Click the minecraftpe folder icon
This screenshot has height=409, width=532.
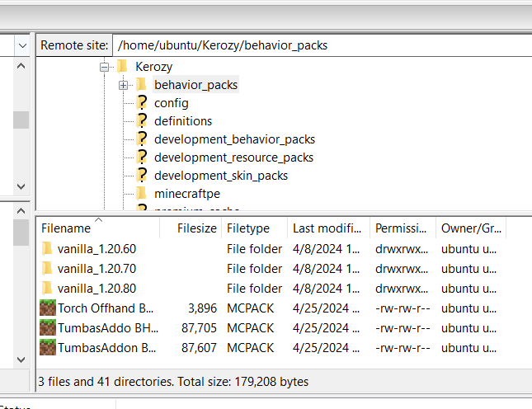[x=141, y=194]
